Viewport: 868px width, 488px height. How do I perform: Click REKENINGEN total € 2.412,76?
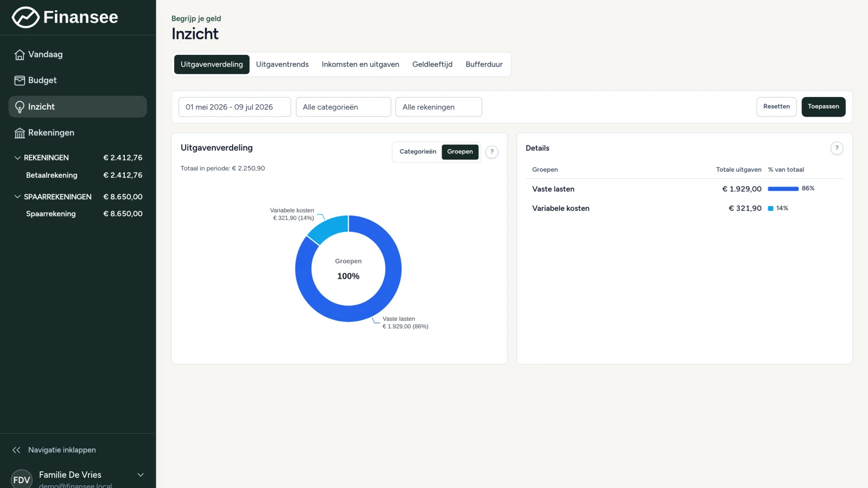point(123,158)
